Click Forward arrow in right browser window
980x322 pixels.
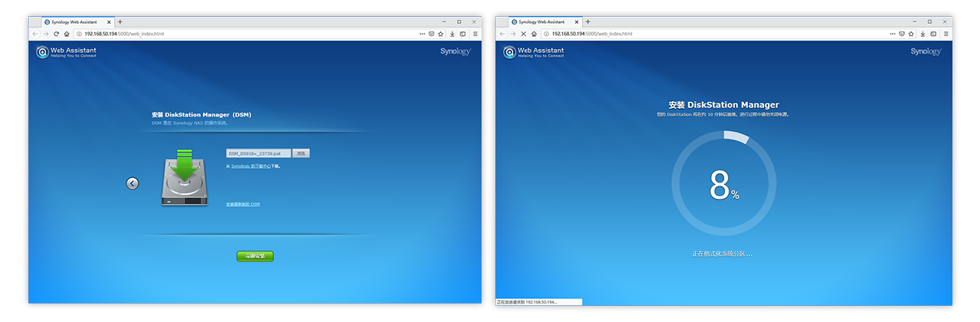pyautogui.click(x=513, y=34)
